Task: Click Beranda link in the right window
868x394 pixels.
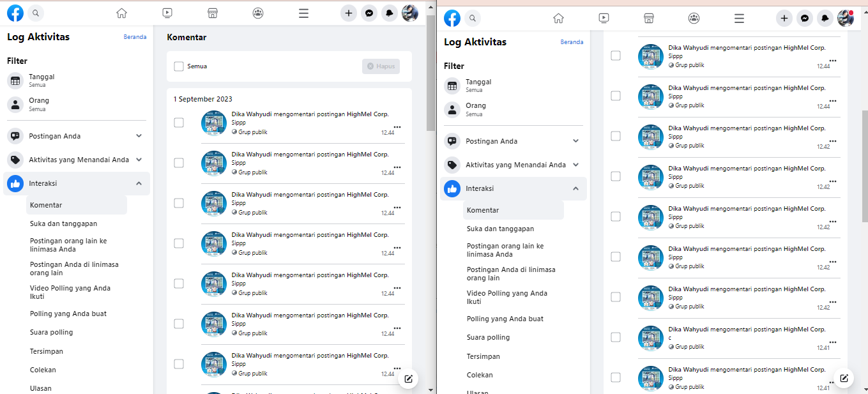Action: click(572, 42)
